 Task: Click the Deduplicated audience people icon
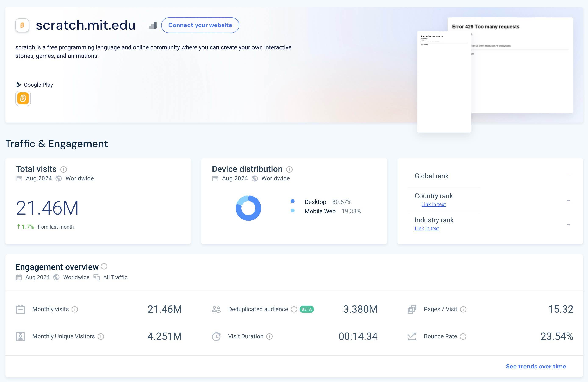[216, 309]
